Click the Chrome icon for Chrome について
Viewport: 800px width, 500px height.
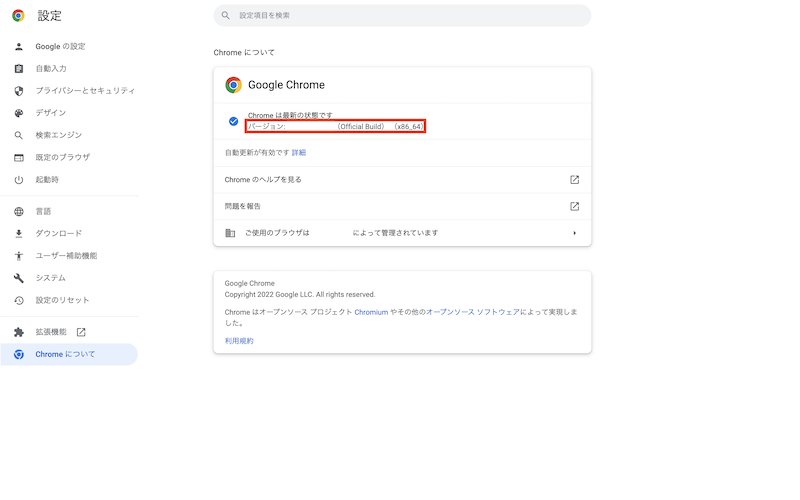pos(19,355)
